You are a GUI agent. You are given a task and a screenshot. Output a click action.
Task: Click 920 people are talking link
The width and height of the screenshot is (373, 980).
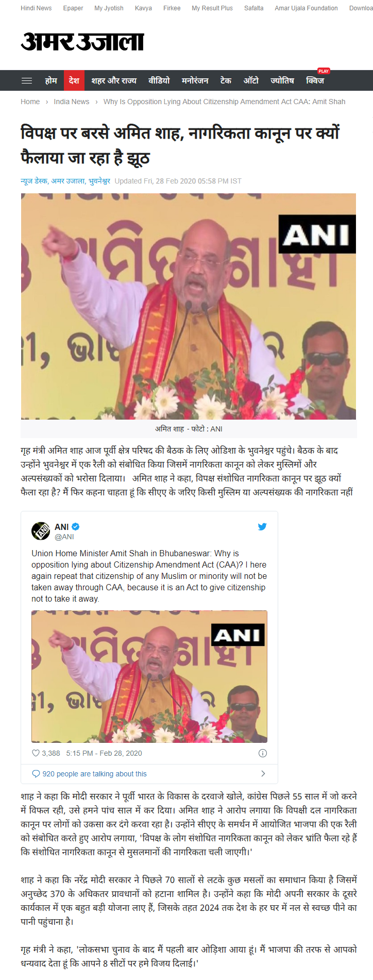pyautogui.click(x=95, y=774)
